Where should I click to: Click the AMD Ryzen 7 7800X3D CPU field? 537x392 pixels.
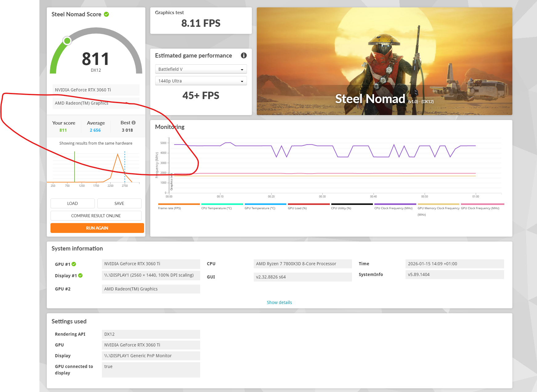(x=303, y=264)
